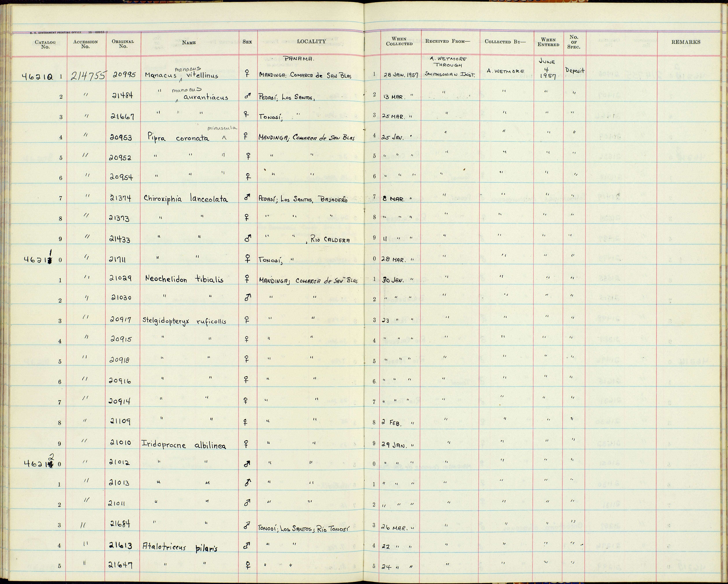Click the 'When Collected' column header
Screen dimensions: 728x584
pyautogui.click(x=399, y=41)
